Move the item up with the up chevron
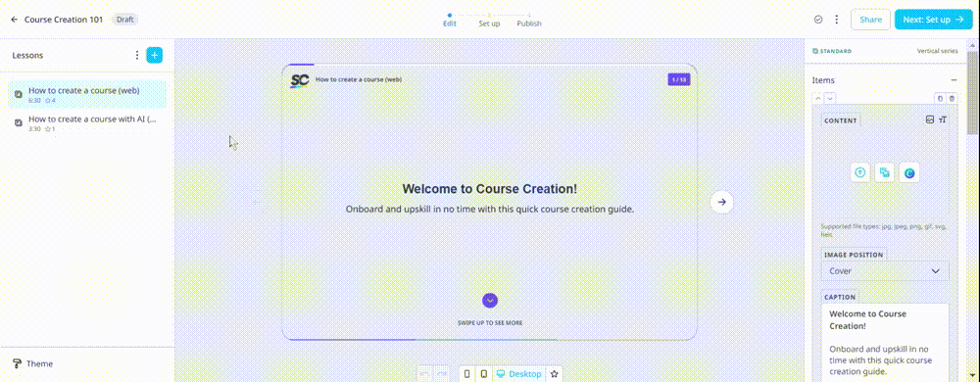This screenshot has height=382, width=980. 817,98
